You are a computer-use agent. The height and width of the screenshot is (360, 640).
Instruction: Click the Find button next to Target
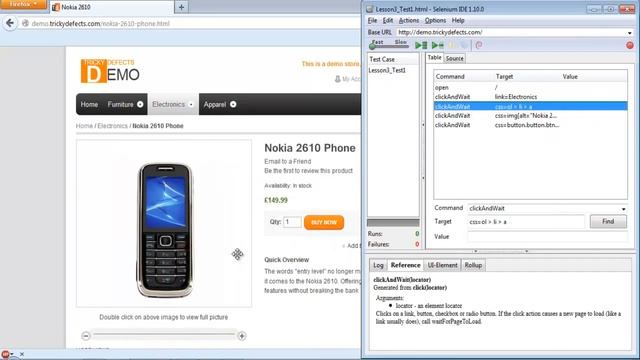point(608,222)
